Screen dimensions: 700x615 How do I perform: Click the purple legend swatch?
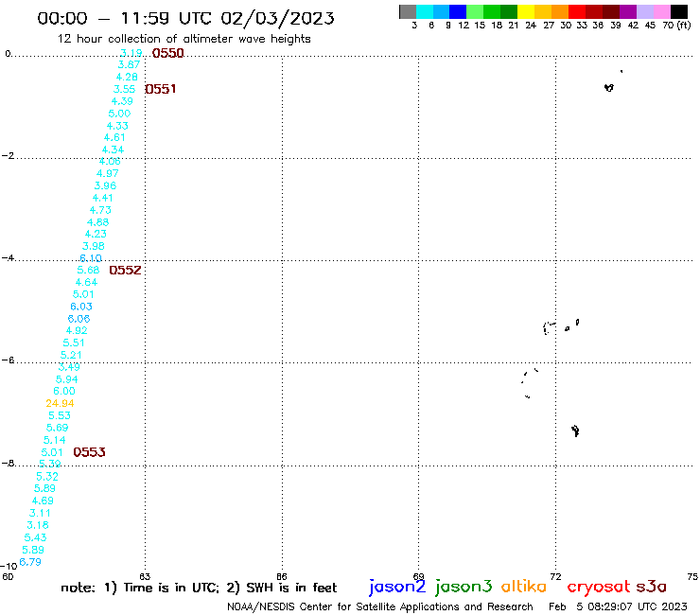pyautogui.click(x=628, y=11)
